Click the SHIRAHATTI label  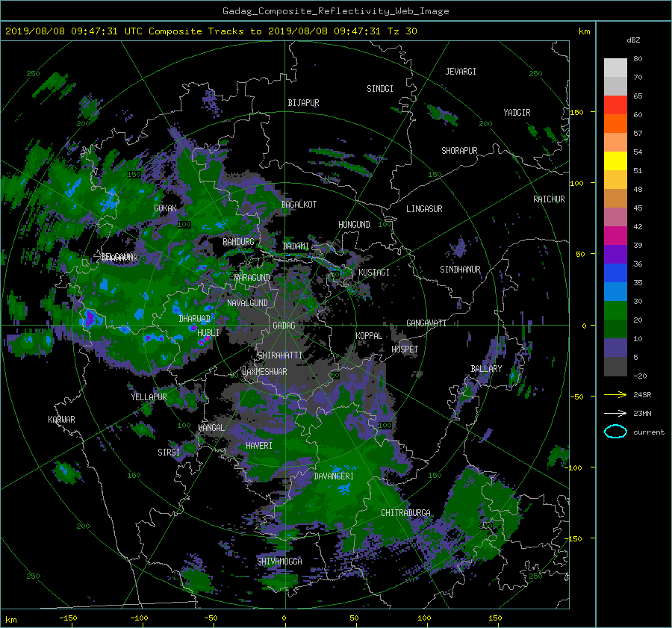[x=280, y=355]
